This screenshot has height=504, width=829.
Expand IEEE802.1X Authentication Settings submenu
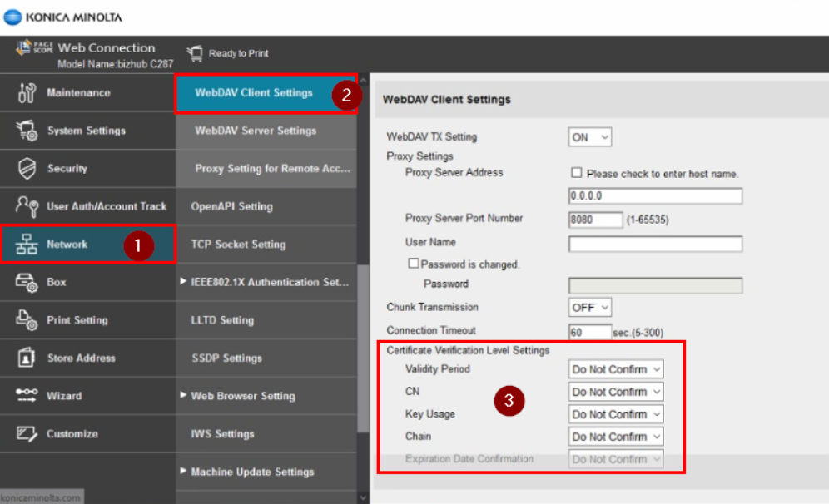click(265, 282)
